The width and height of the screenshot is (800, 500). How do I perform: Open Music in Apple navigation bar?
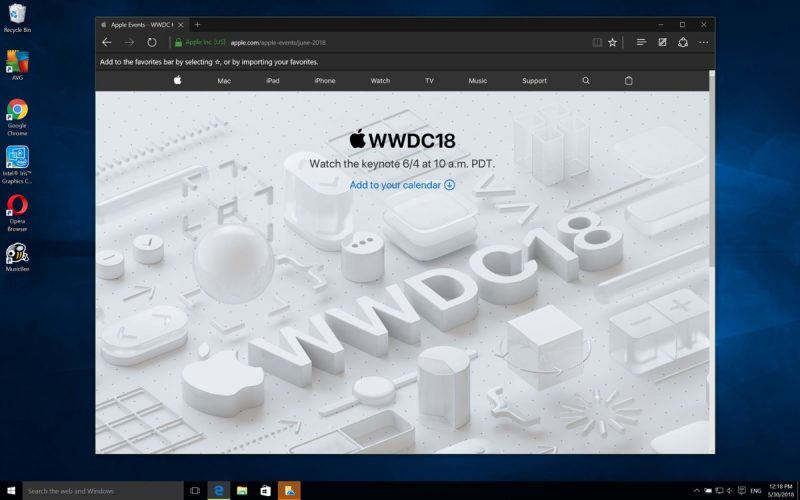pyautogui.click(x=478, y=81)
